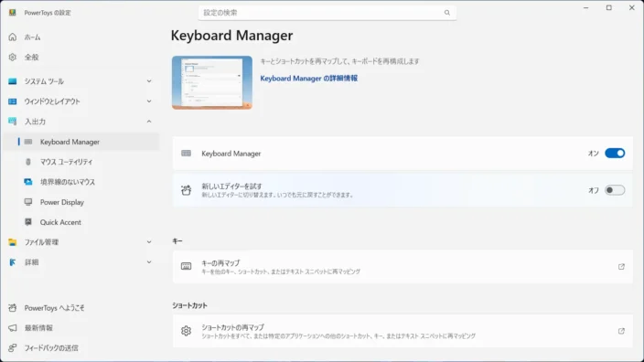Click the Keyboard Manager sidebar icon

(x=28, y=142)
